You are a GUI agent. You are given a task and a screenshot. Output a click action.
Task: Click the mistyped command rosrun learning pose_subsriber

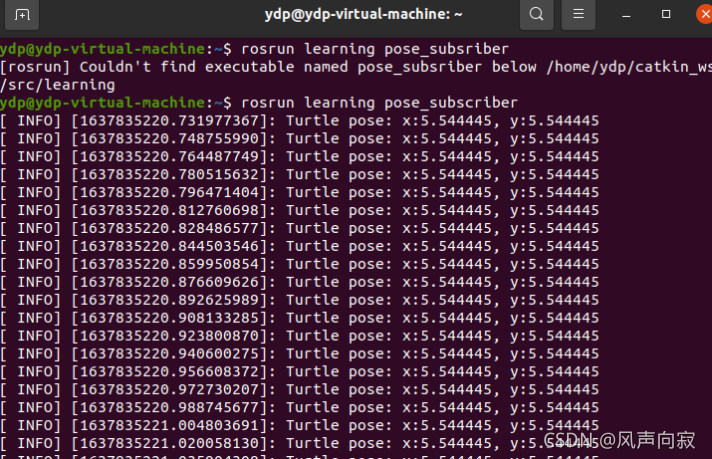tap(375, 49)
